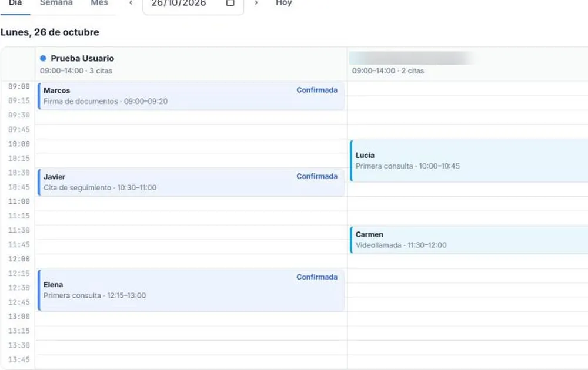Click 'Videollamada · 11:30–12:00' text
The image size is (588, 370).
[401, 245]
